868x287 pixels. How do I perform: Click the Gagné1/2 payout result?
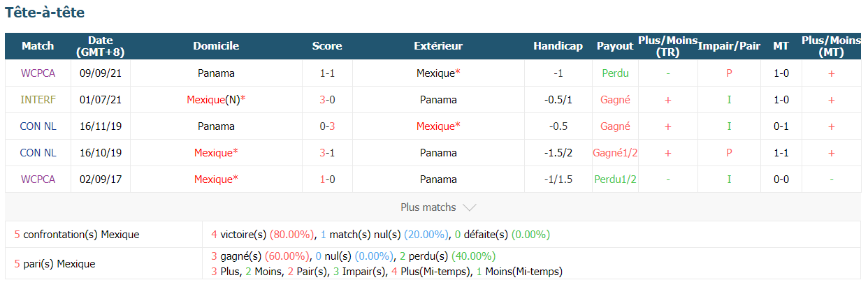615,153
